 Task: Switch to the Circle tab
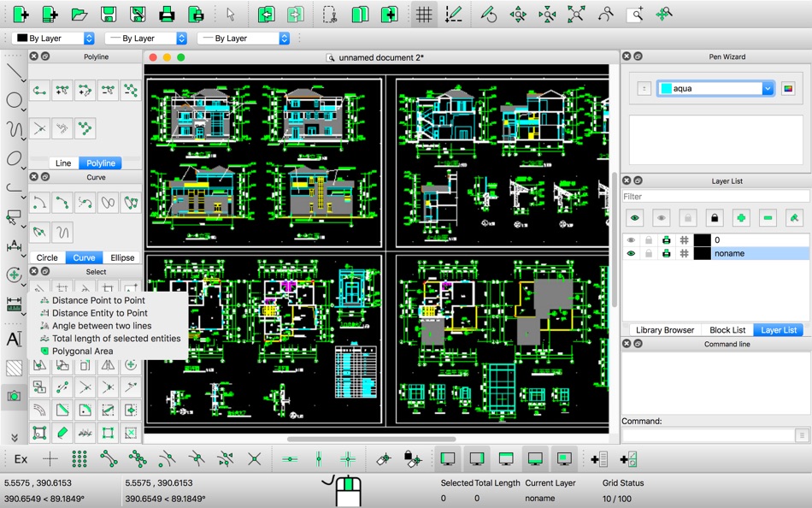coord(47,257)
